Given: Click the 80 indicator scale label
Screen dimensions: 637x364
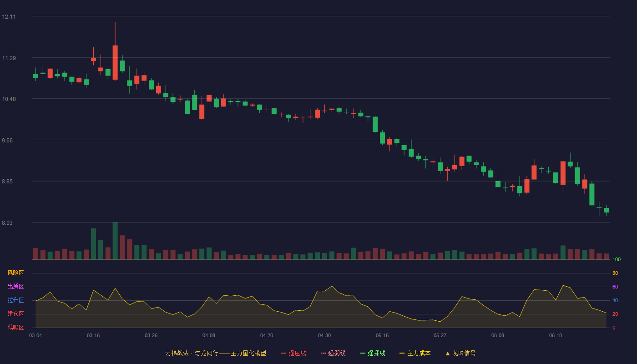Looking at the screenshot, I should pos(615,273).
